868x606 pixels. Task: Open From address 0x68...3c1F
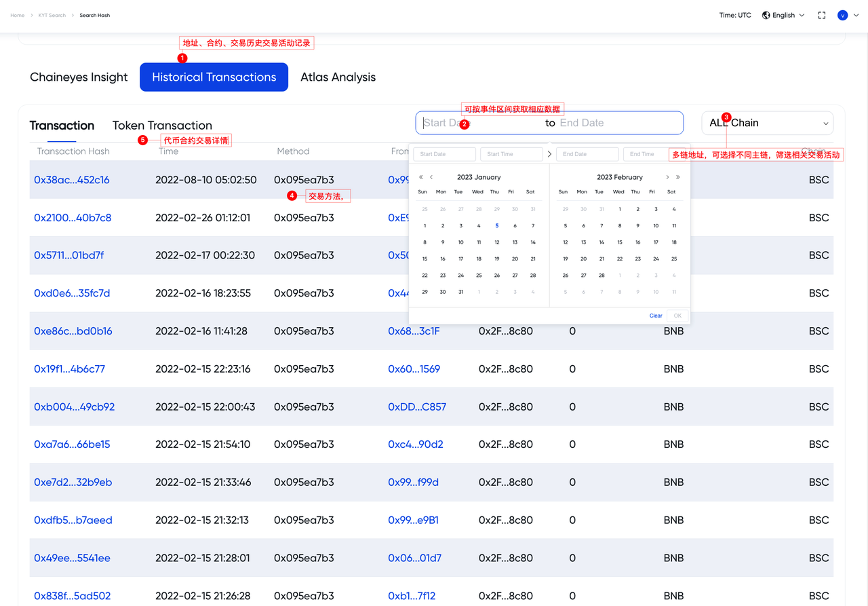[x=414, y=331]
